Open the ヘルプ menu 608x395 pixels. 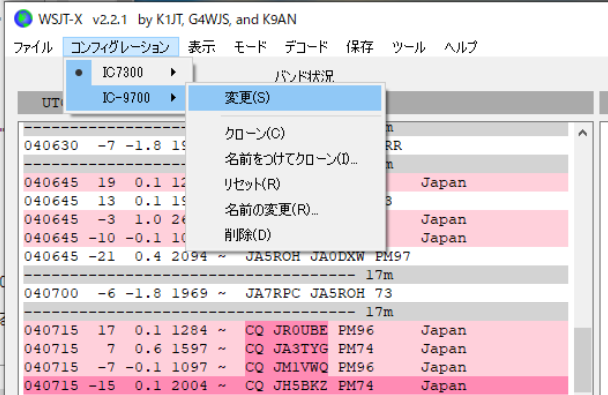461,47
